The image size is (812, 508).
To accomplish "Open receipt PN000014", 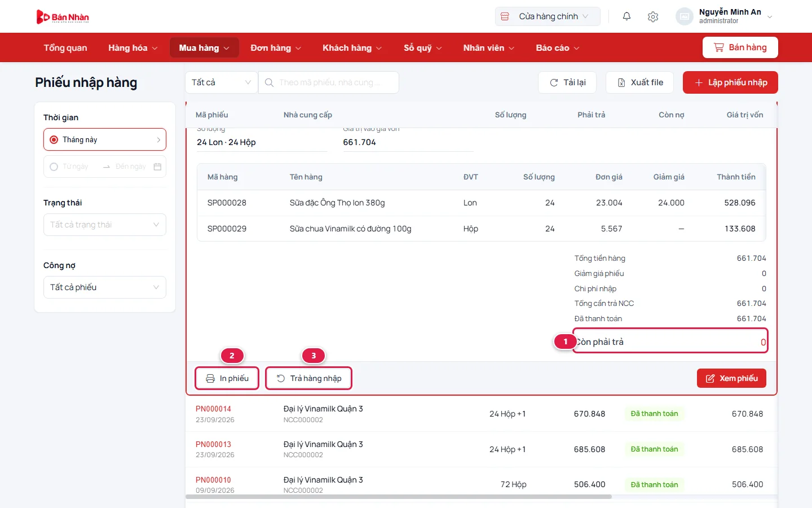I will tap(213, 409).
